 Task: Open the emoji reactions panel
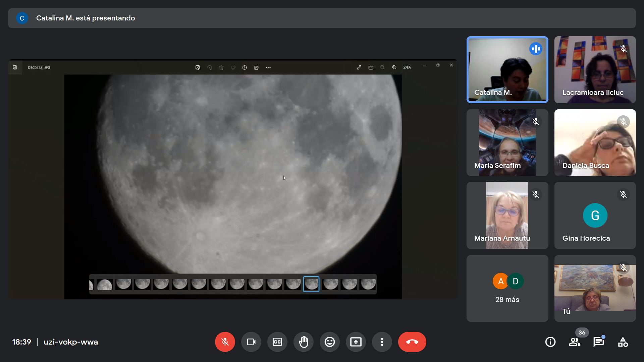pyautogui.click(x=329, y=342)
